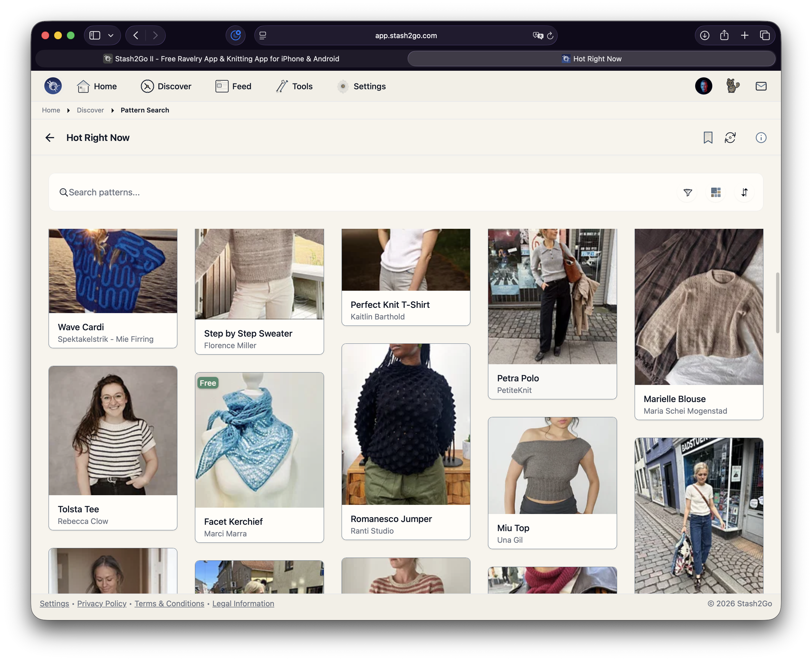Open the info circle icon
The height and width of the screenshot is (661, 812).
point(761,137)
